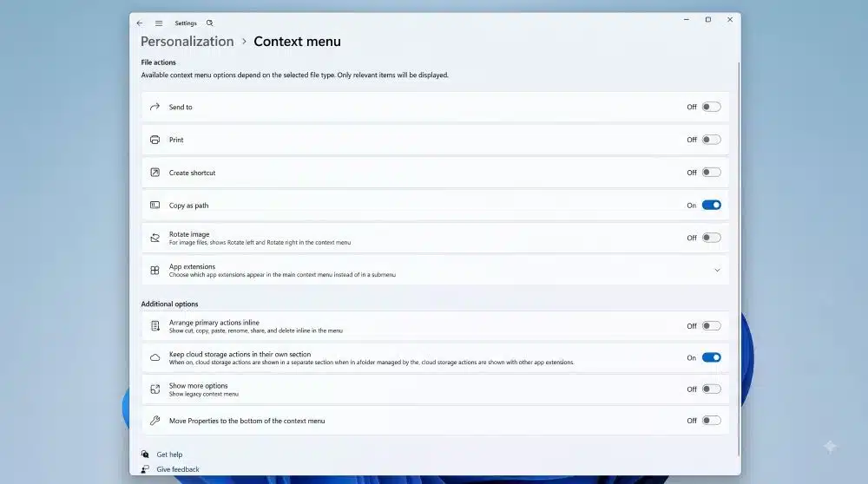Click the Give feedback icon
The width and height of the screenshot is (868, 484).
point(145,469)
